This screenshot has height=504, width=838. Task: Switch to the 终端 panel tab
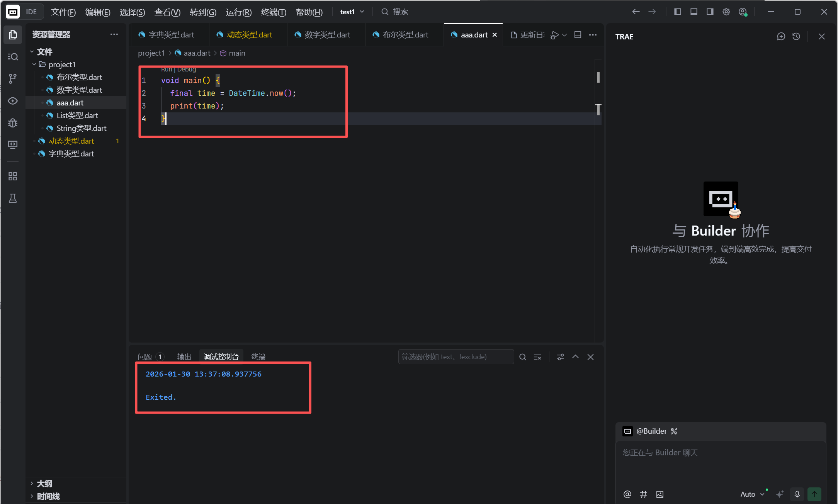258,356
